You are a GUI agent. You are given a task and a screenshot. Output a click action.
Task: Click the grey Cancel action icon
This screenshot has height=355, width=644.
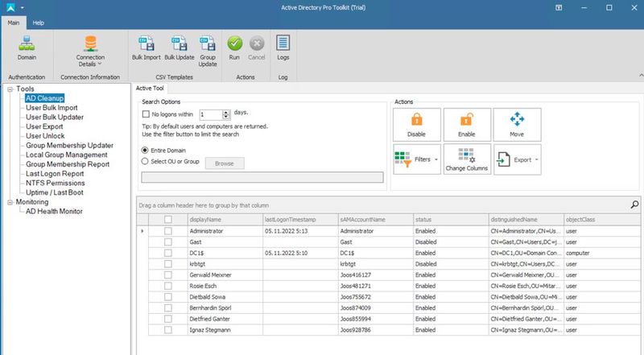(x=257, y=48)
